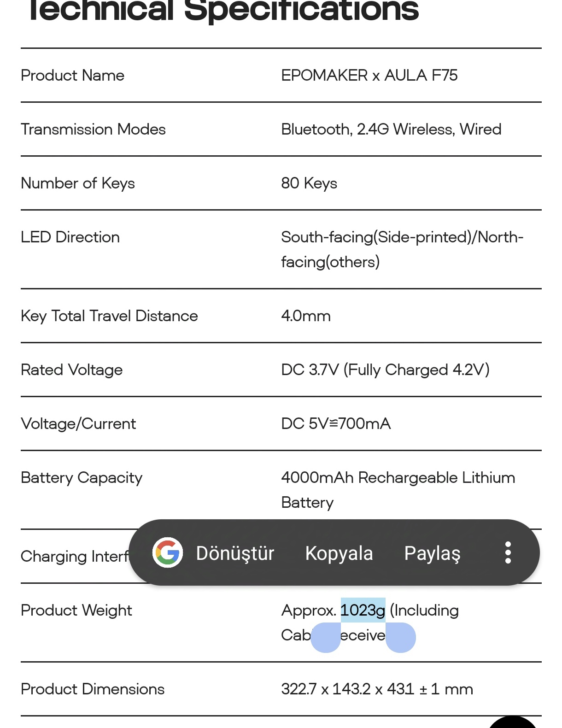
Task: Click the 4.0mm travel distance value
Action: [x=306, y=316]
